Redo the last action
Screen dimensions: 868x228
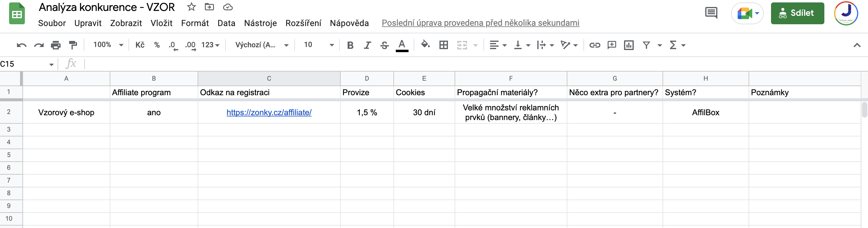pos(39,45)
